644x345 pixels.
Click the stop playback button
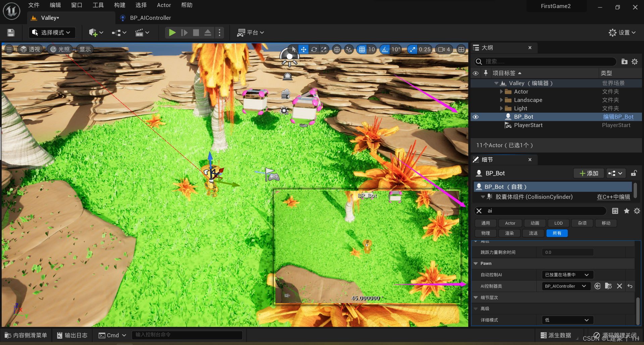coord(196,33)
